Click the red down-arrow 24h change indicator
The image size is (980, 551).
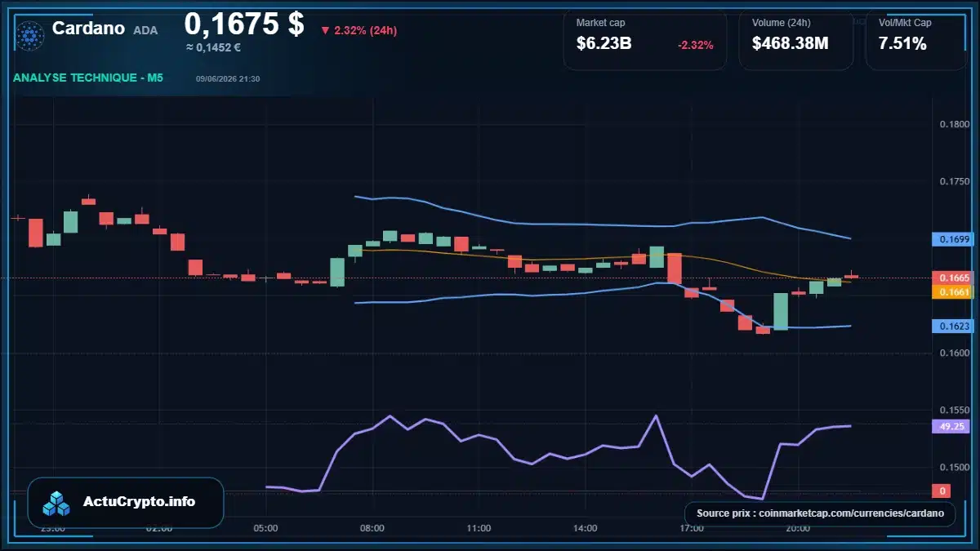pos(325,30)
